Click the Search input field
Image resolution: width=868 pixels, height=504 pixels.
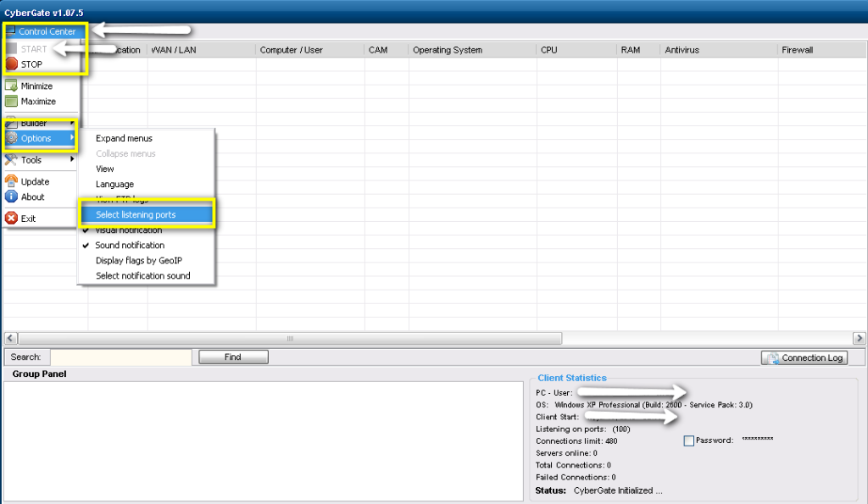(x=121, y=357)
